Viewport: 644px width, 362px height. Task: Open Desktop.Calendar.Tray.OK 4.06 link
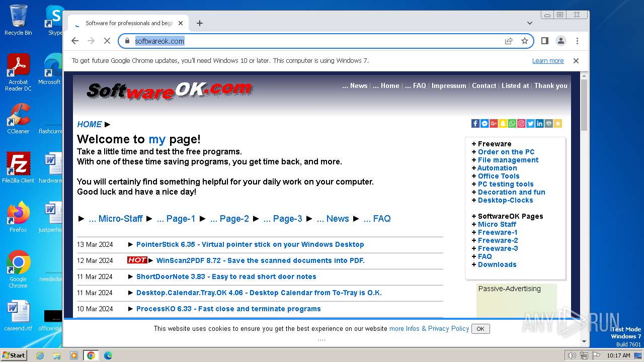coord(259,293)
